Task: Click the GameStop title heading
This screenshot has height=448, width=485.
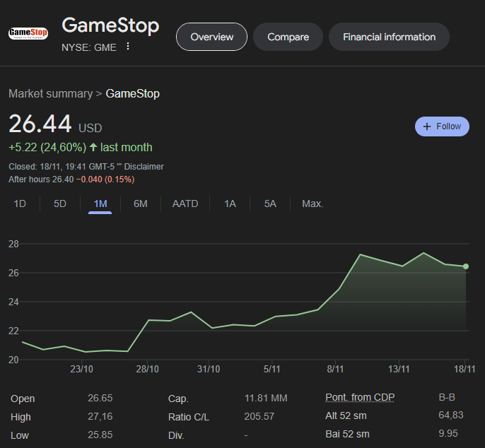Action: 110,25
